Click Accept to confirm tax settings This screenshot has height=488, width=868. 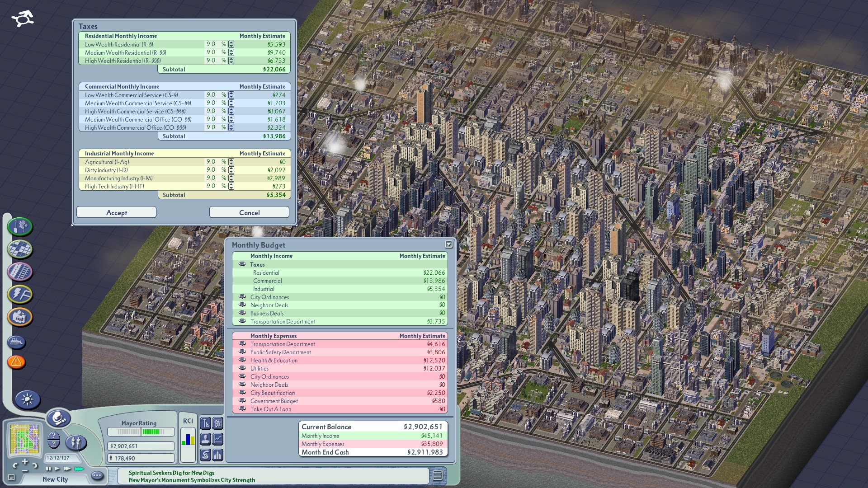click(x=118, y=213)
